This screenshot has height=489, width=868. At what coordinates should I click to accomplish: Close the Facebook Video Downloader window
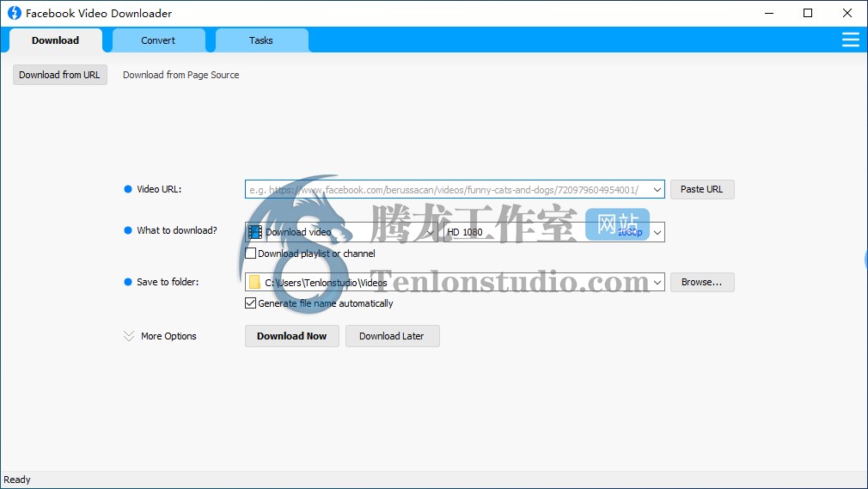tap(847, 13)
